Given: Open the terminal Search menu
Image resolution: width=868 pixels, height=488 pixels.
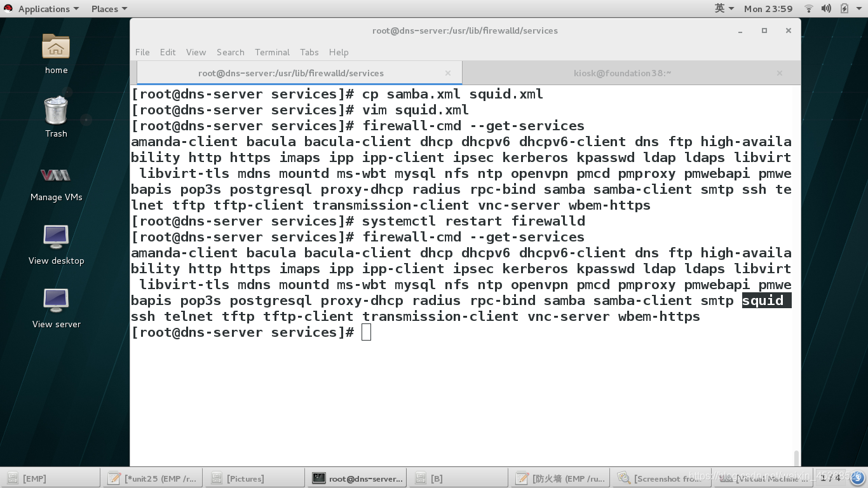Looking at the screenshot, I should 230,52.
